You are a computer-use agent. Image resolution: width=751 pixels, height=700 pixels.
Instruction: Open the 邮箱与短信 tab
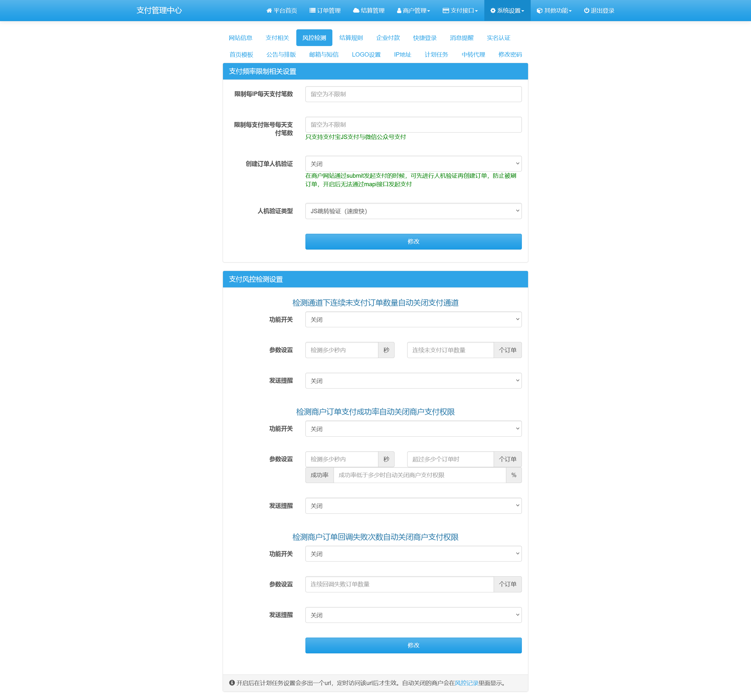(x=323, y=54)
